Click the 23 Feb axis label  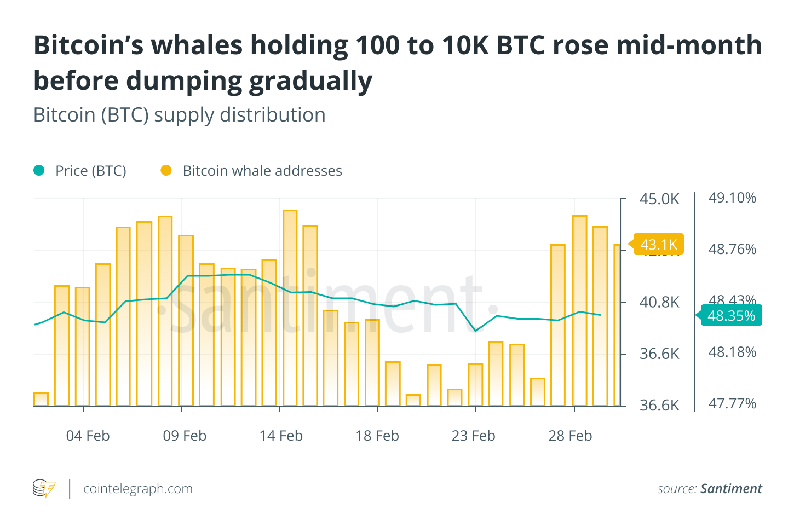tap(473, 436)
